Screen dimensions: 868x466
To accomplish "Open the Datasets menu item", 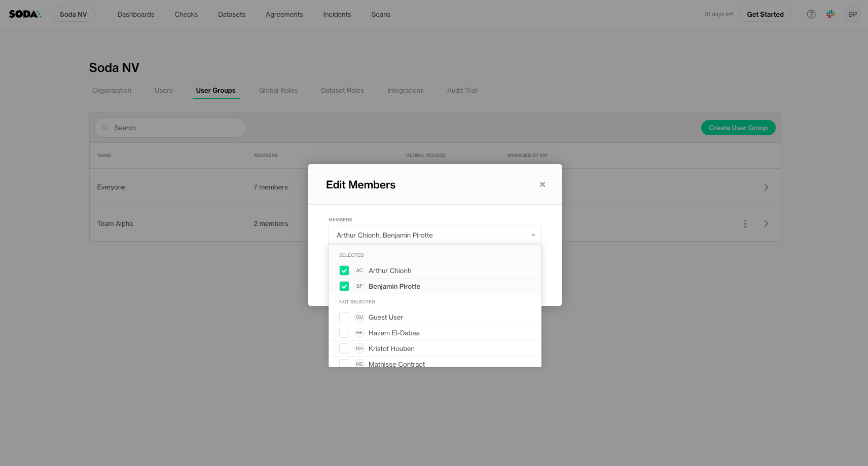I will (x=232, y=14).
